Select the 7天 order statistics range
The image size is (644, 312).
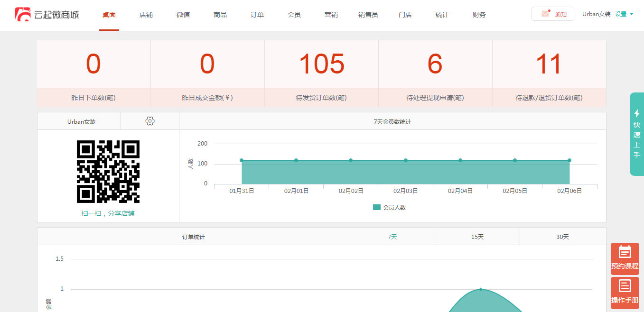(392, 237)
